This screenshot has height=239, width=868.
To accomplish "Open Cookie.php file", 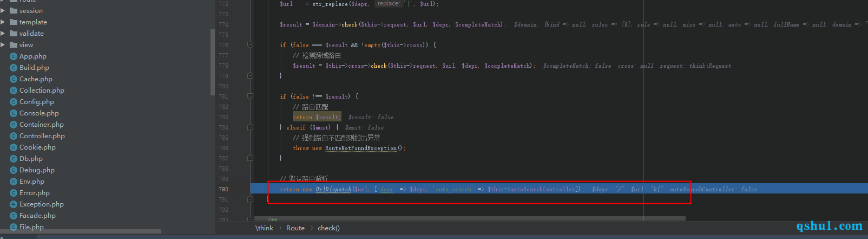I will [37, 147].
